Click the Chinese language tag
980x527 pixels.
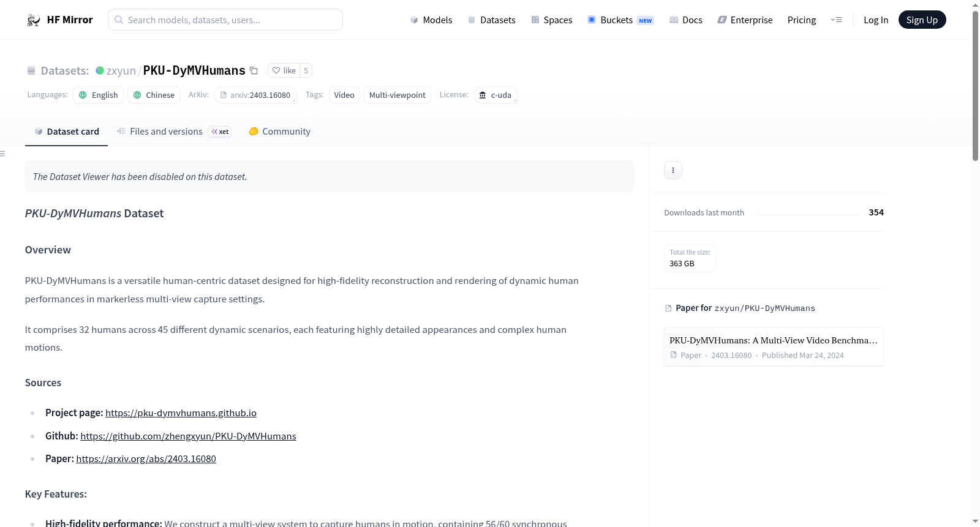coord(154,95)
